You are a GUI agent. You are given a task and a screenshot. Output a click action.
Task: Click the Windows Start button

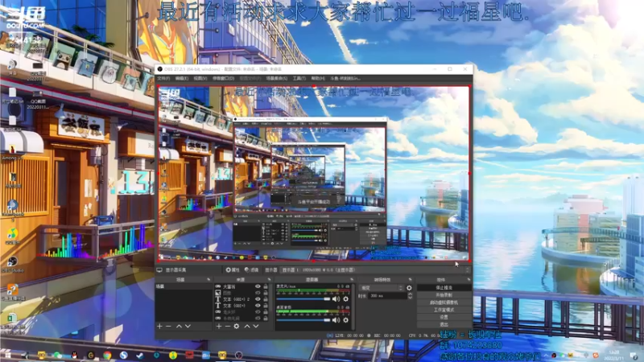pos(7,355)
